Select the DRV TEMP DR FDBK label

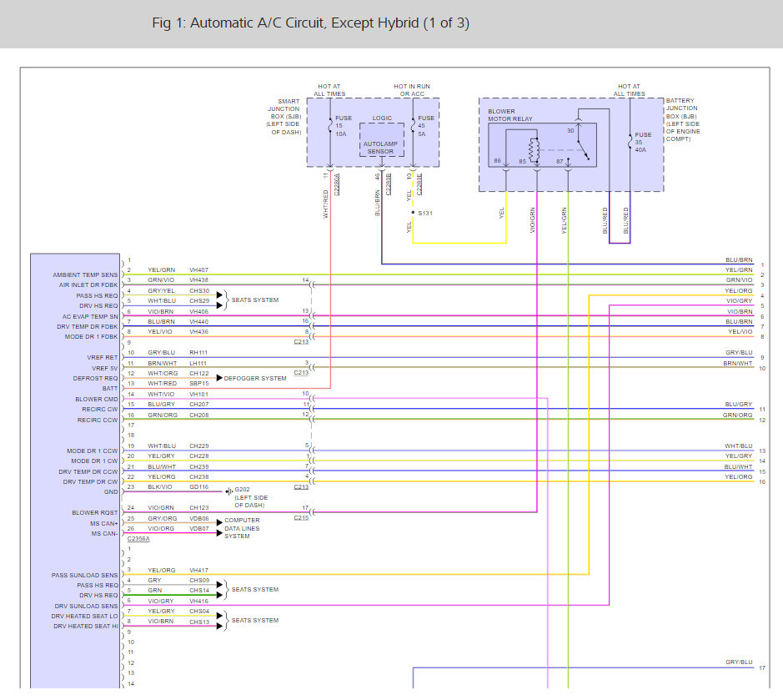pos(88,326)
